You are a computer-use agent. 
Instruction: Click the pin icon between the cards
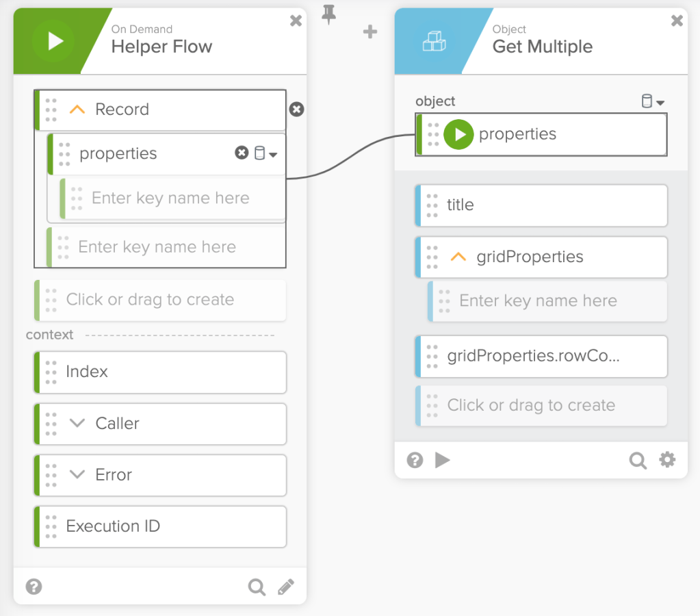coord(329,14)
